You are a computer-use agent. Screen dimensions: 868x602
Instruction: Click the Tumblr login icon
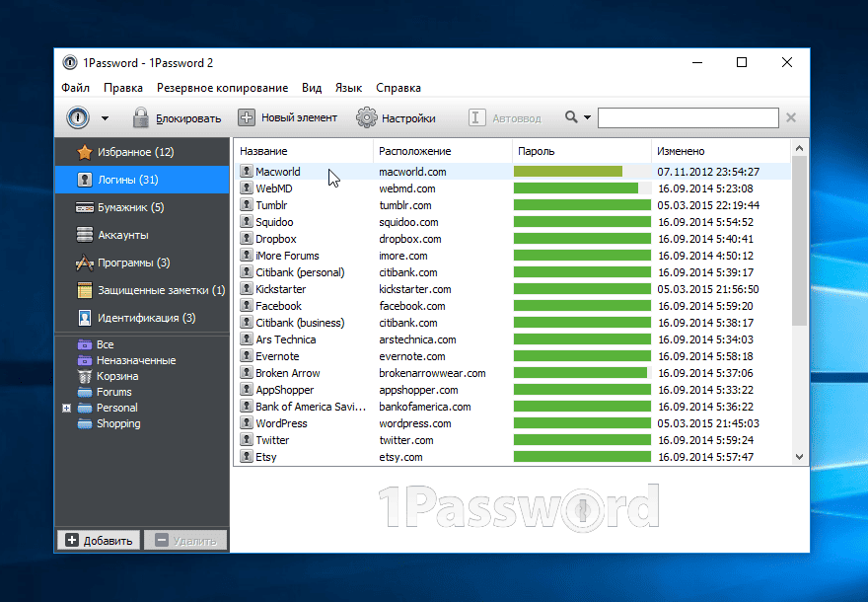click(247, 204)
